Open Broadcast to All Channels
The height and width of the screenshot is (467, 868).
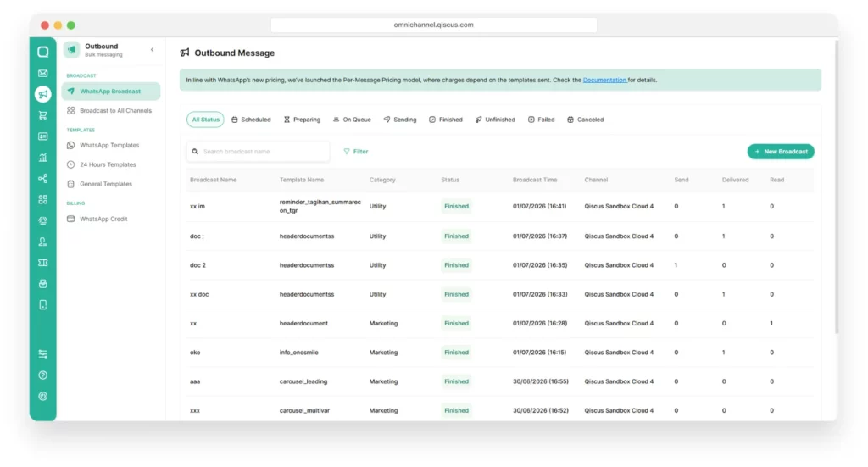(111, 111)
